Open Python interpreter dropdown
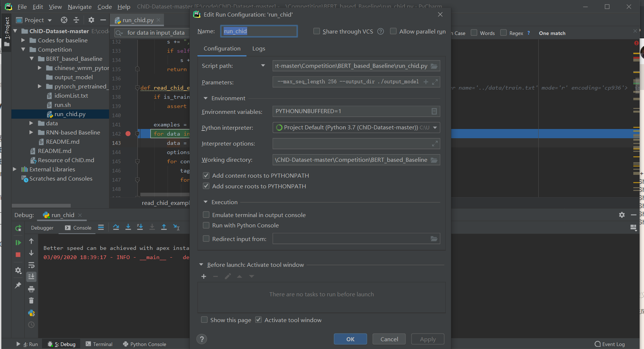Image resolution: width=644 pixels, height=349 pixels. [435, 128]
